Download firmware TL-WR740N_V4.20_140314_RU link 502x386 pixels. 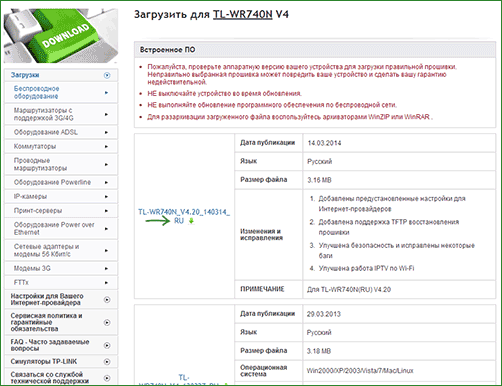point(184,216)
